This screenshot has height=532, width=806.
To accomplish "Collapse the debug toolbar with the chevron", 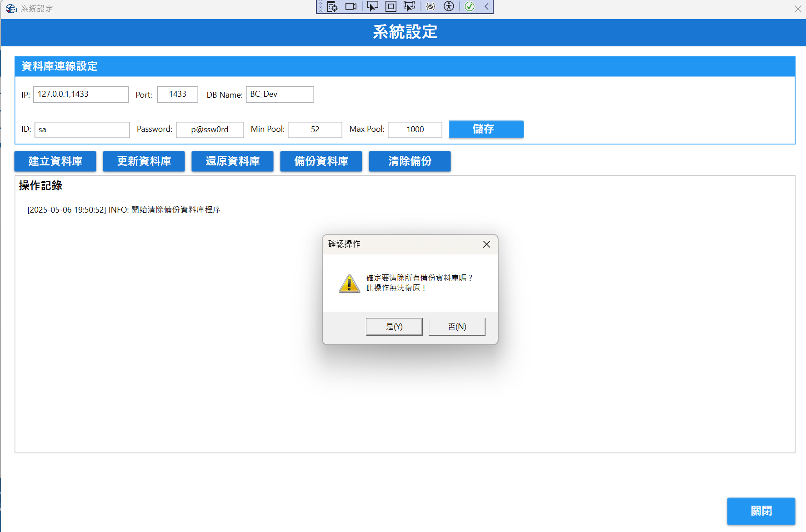I will 486,6.
